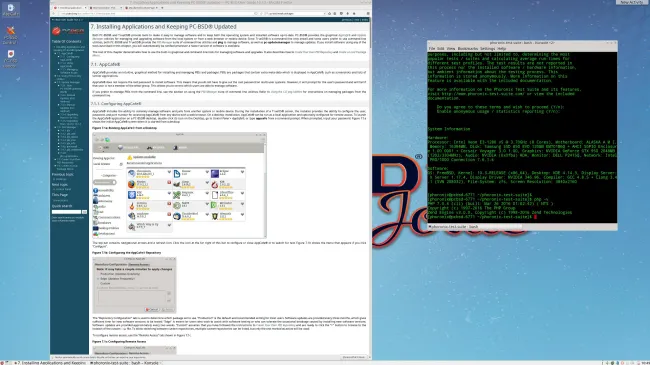
Task: Open the Settings menu in Konsole
Action: [x=488, y=49]
